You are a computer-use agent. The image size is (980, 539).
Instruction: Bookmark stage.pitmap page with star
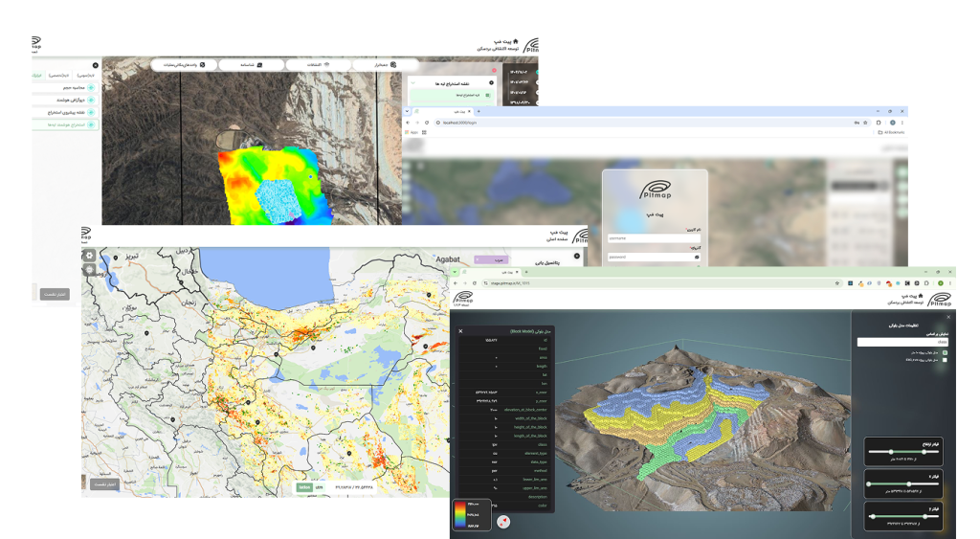[836, 283]
